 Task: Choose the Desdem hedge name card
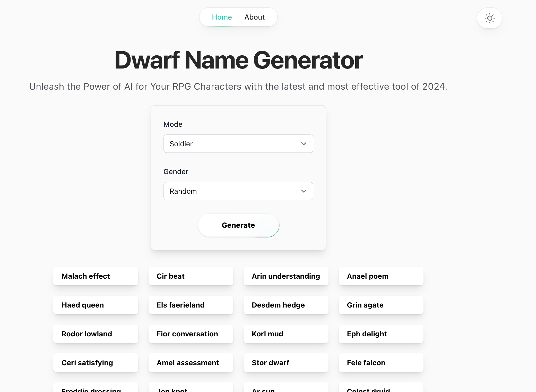[x=286, y=305]
